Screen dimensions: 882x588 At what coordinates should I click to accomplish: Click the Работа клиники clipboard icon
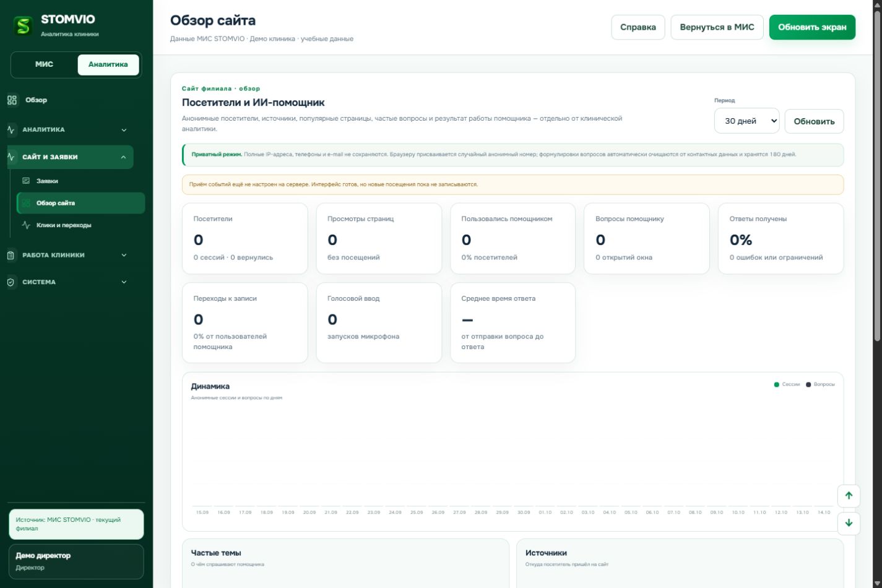[x=11, y=255]
